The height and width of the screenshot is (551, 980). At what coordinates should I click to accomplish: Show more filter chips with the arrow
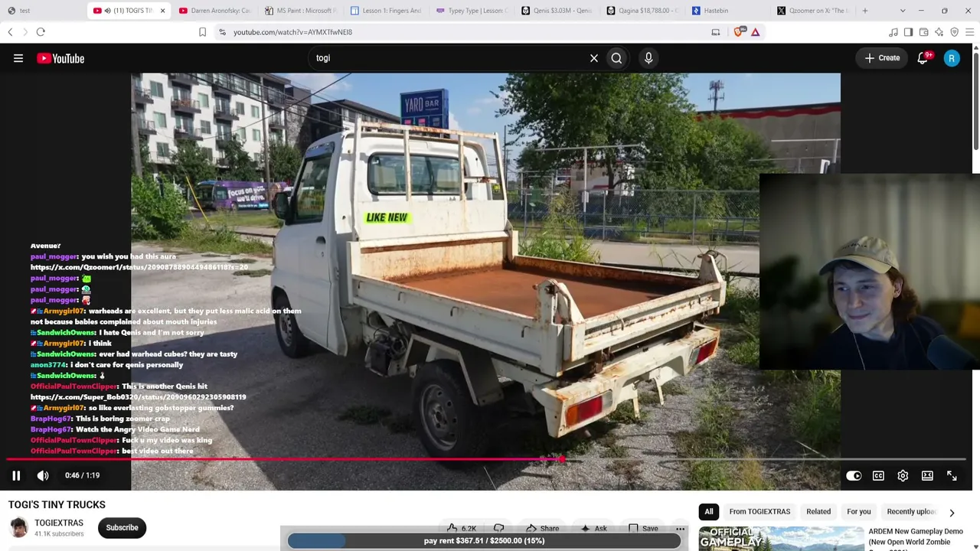[x=952, y=513]
